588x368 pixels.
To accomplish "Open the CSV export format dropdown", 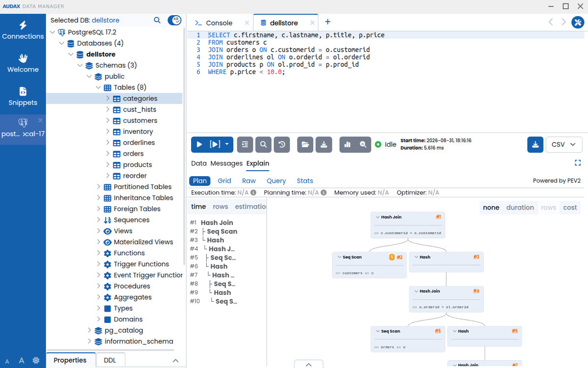I will (x=563, y=145).
